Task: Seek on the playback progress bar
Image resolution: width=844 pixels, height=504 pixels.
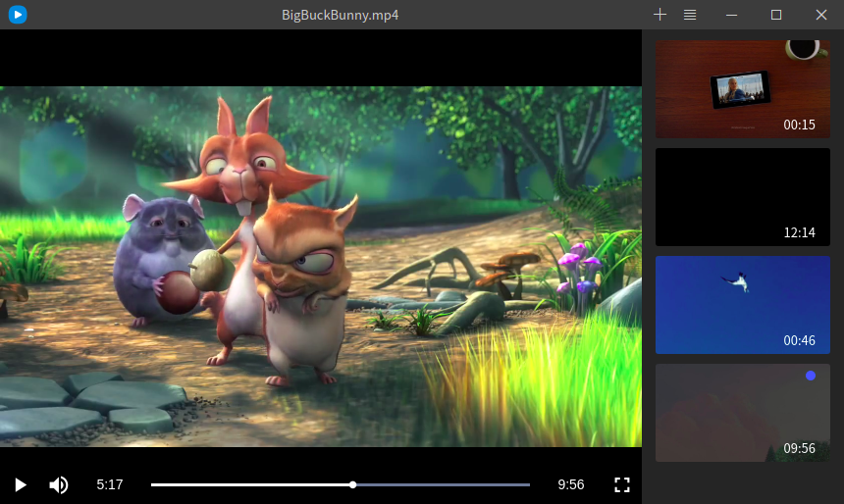Action: tap(341, 484)
